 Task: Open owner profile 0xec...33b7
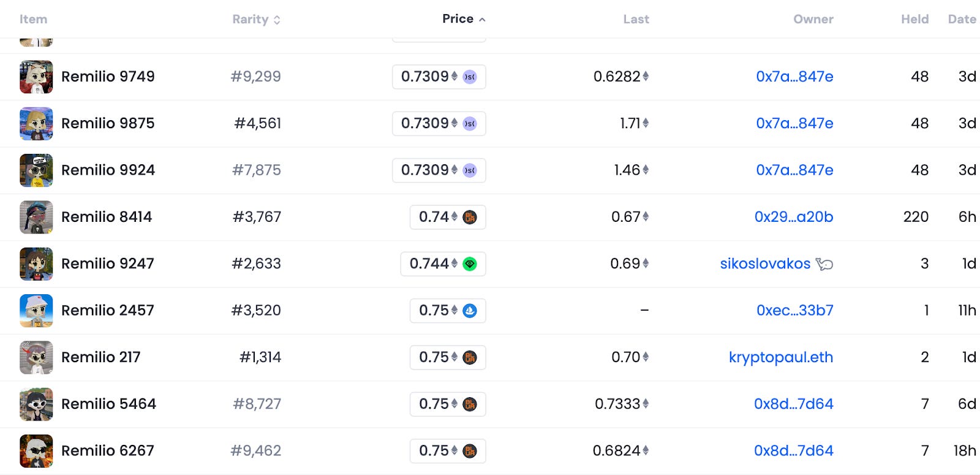coord(795,311)
